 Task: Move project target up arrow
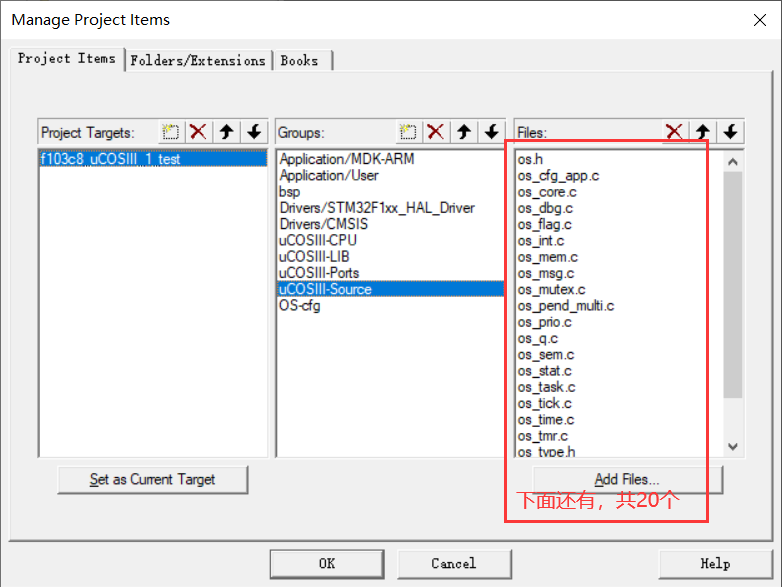click(226, 132)
